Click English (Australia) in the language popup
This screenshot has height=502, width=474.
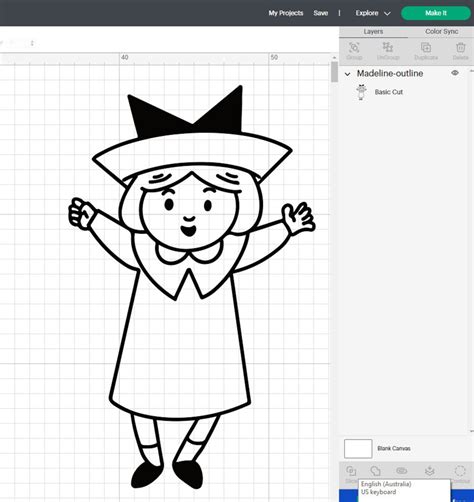tap(386, 484)
